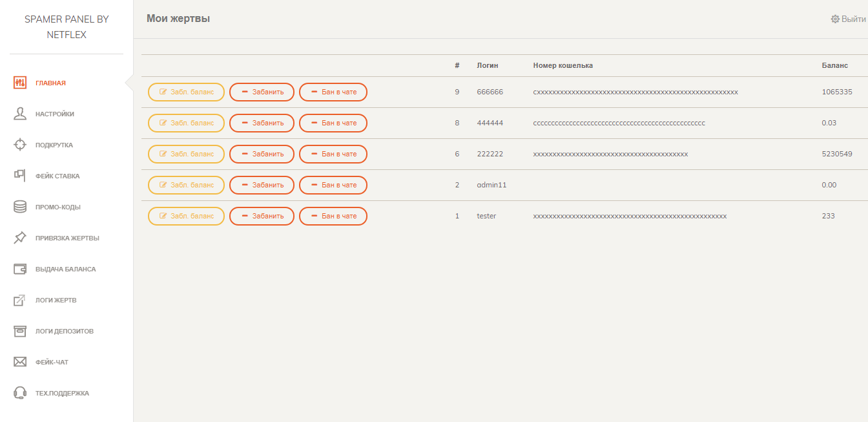Click Забанить in the 666666 row
Screen dimensions: 868x422
coord(262,92)
